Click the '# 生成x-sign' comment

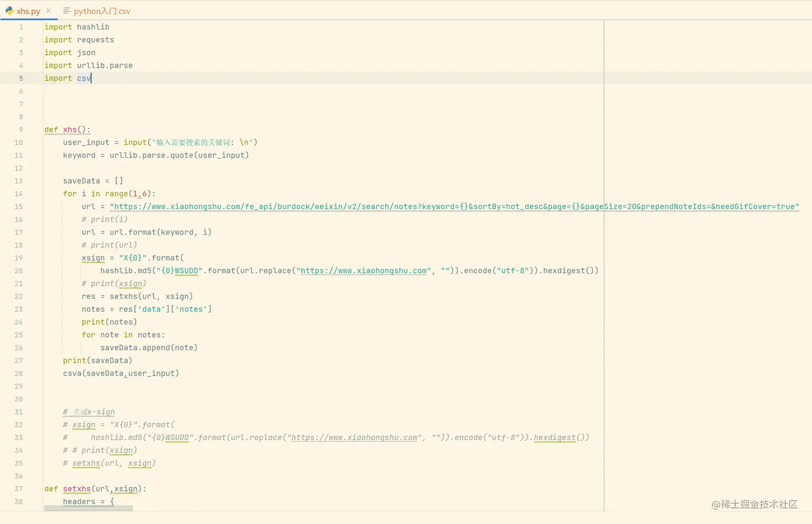coord(89,412)
